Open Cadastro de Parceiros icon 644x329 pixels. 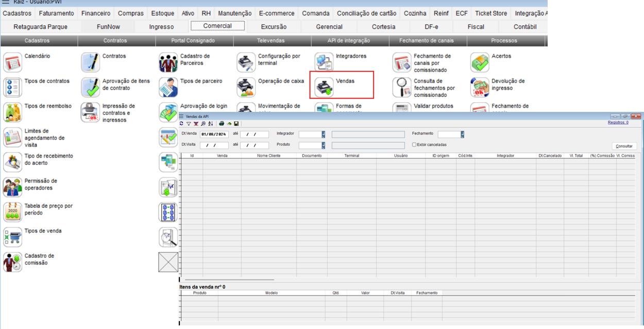coord(168,62)
